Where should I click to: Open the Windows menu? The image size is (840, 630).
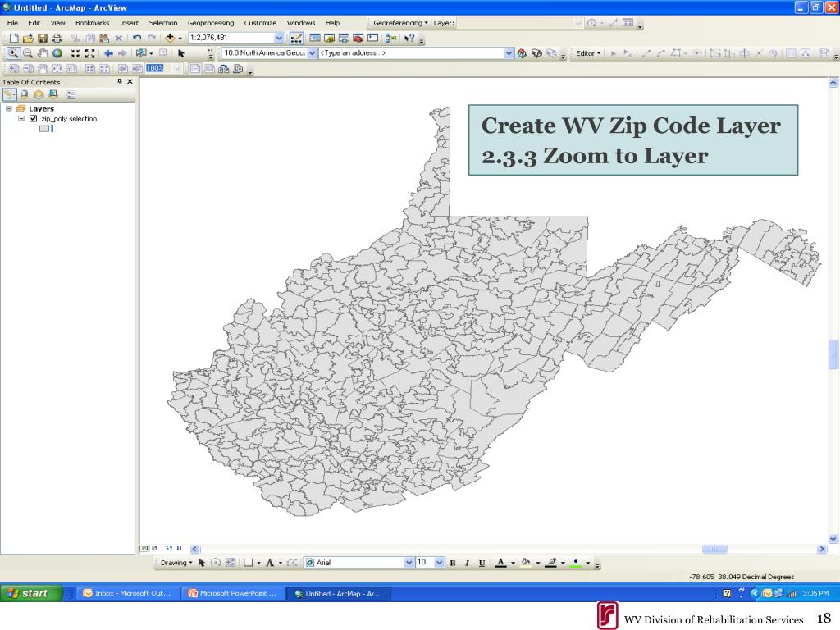pyautogui.click(x=300, y=23)
